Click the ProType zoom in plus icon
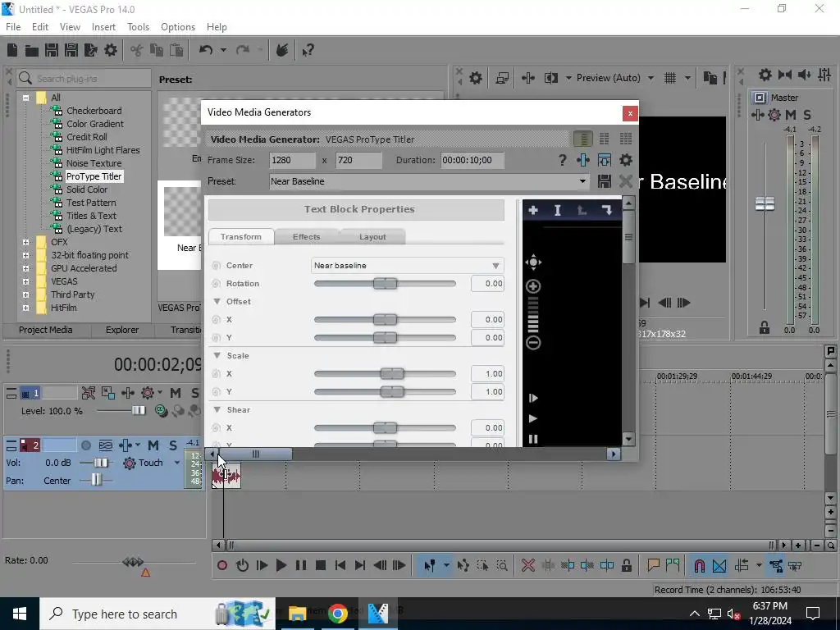This screenshot has height=630, width=840. [x=533, y=286]
